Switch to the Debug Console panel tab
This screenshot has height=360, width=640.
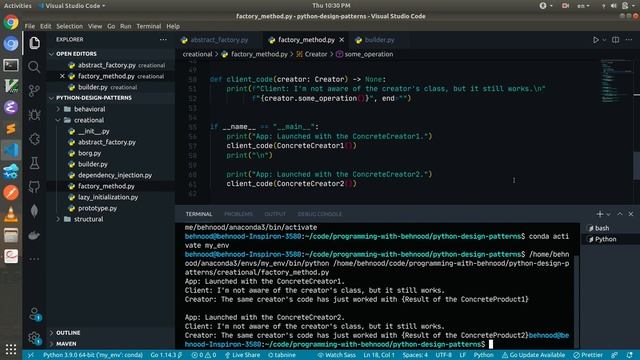pos(320,214)
